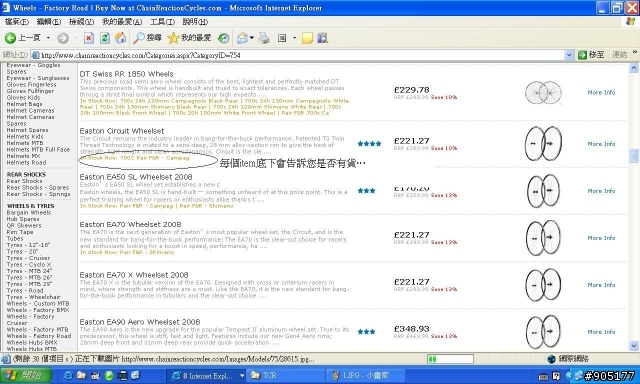Click the DT Swiss RR 1850 wheel thumbnail

543,93
